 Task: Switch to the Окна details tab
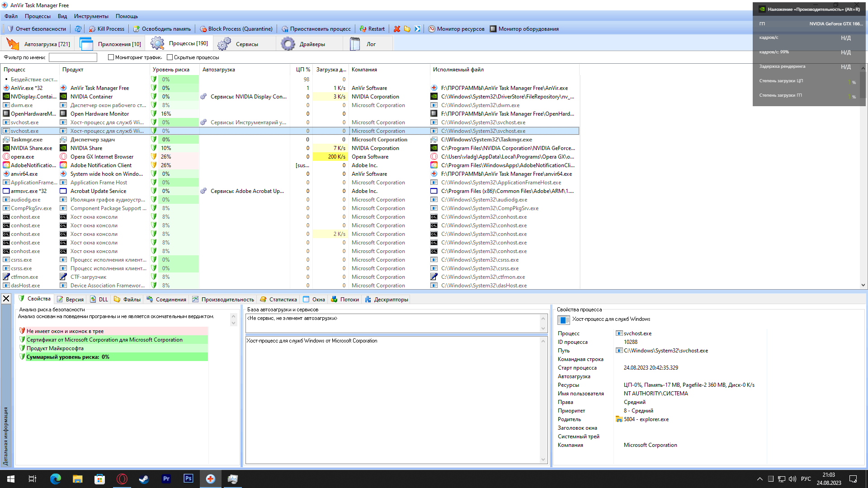(314, 300)
